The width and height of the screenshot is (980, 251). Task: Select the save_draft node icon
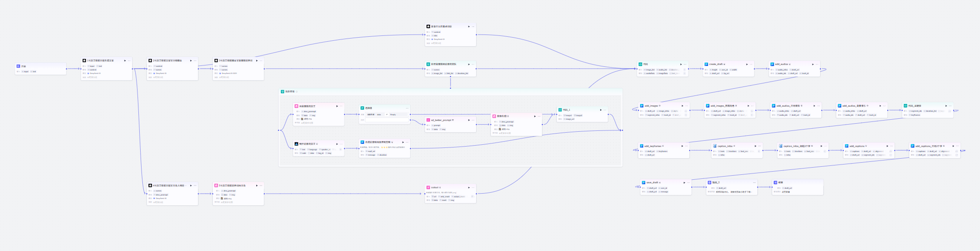point(644,182)
